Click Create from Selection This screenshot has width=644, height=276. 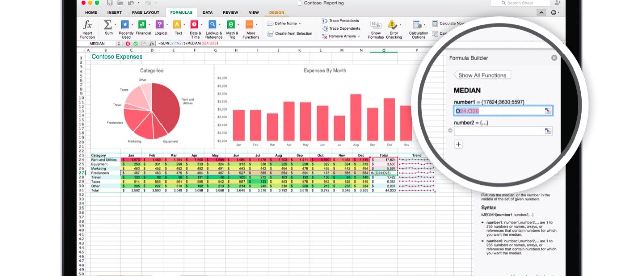[x=290, y=34]
